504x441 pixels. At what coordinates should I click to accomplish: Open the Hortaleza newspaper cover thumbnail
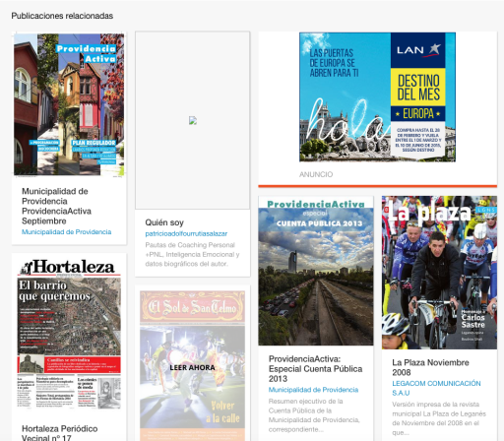[x=69, y=334]
